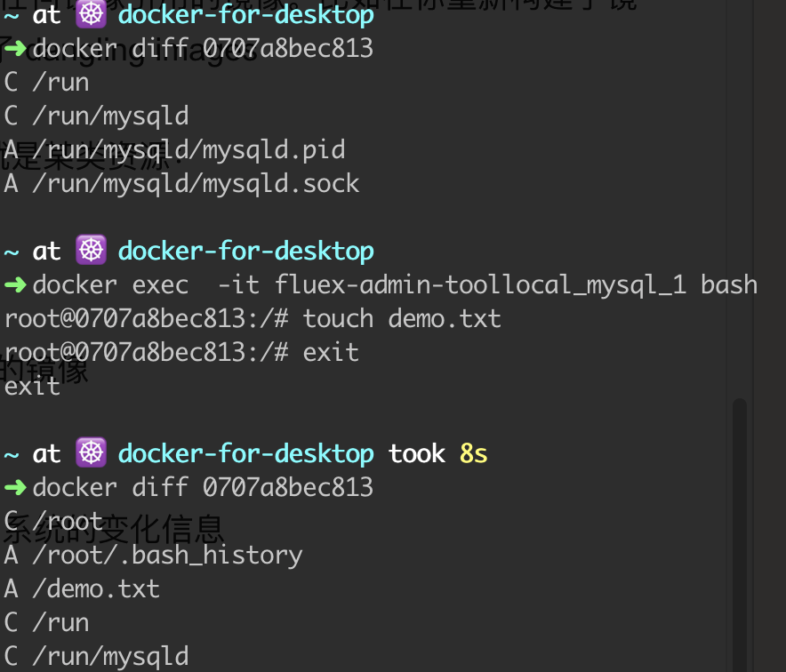This screenshot has height=672, width=786.
Task: Click the "exit" command typed at the root prompt
Action: (x=331, y=352)
